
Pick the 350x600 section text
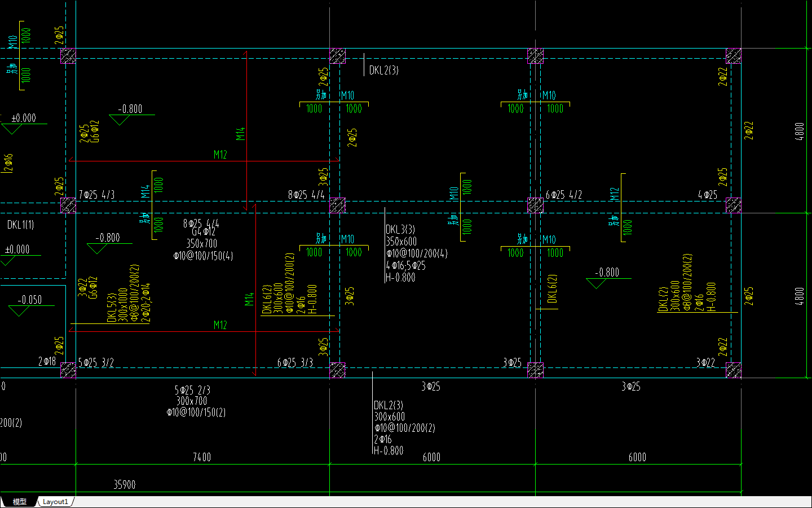tap(401, 242)
